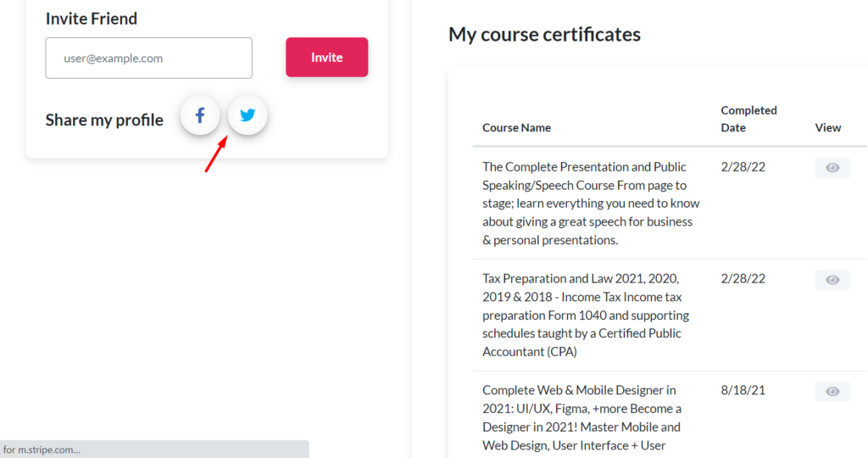Click the m.stripe.com browser status bar
This screenshot has height=458, width=868.
click(x=153, y=450)
